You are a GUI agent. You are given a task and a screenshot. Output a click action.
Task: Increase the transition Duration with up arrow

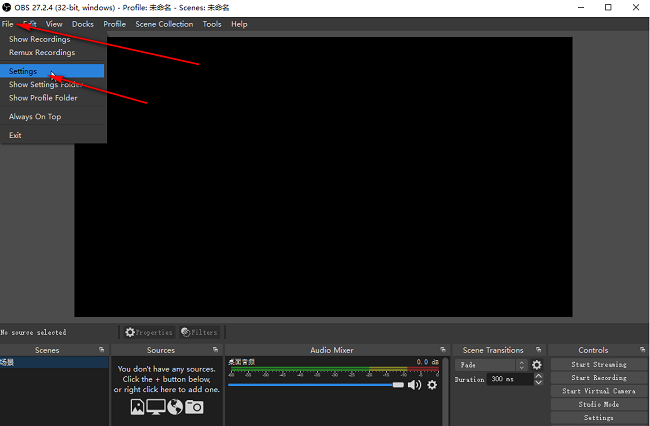click(538, 376)
